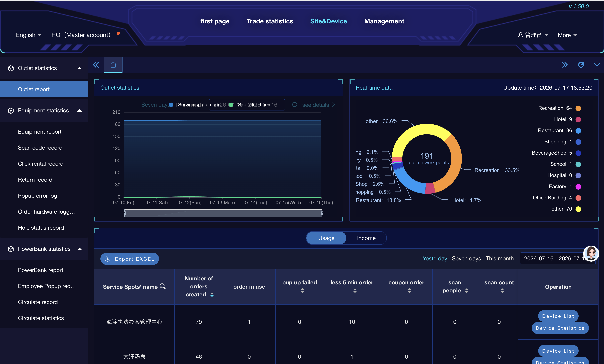Refresh the page using tab bar reload icon
This screenshot has width=604, height=364.
(x=581, y=65)
